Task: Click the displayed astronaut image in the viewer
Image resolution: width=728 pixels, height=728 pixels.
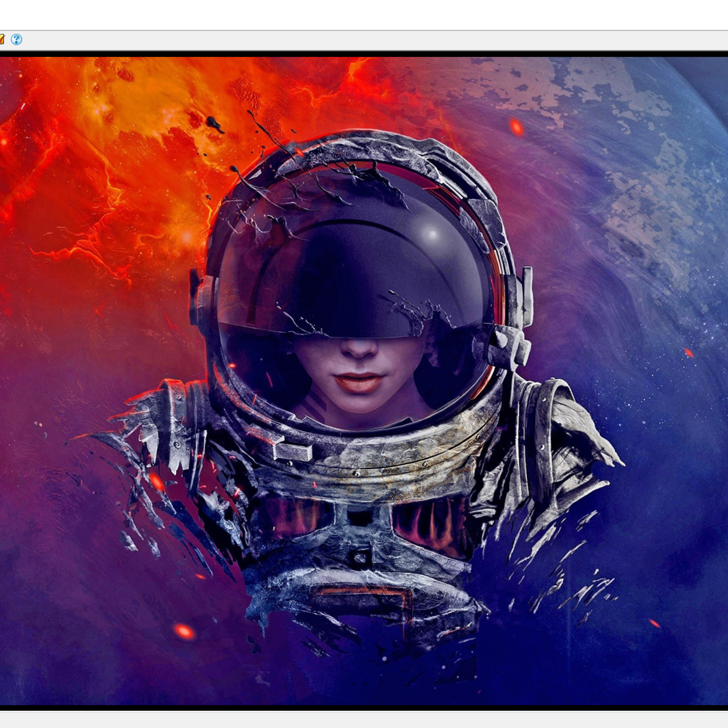Action: point(364,381)
